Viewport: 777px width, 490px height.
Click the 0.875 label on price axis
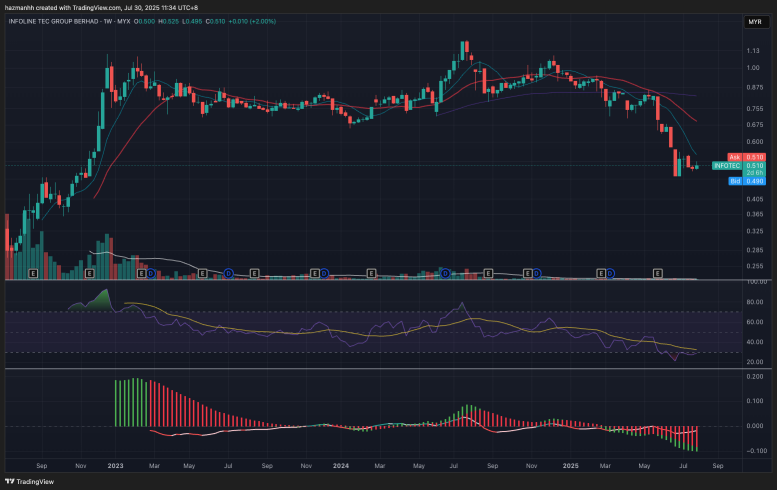(x=755, y=88)
